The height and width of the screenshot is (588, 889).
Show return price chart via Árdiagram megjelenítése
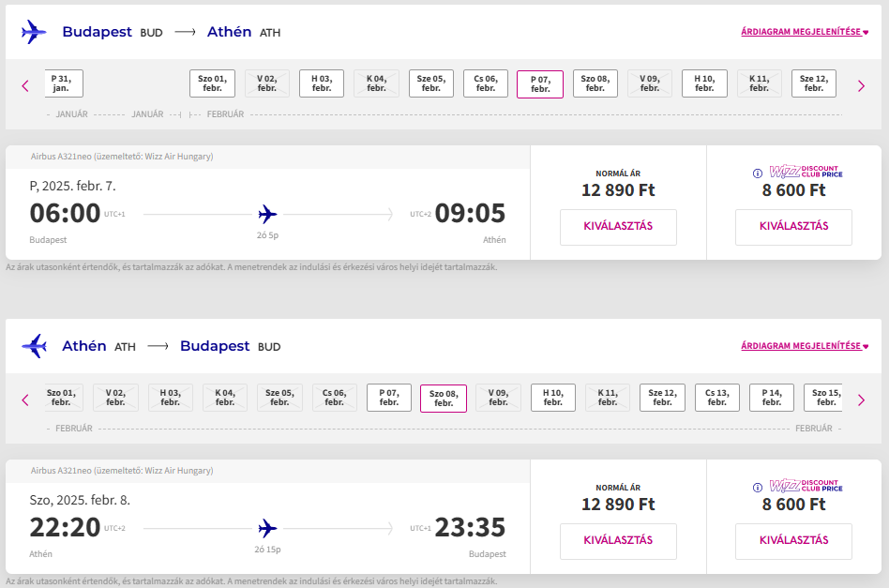[805, 346]
